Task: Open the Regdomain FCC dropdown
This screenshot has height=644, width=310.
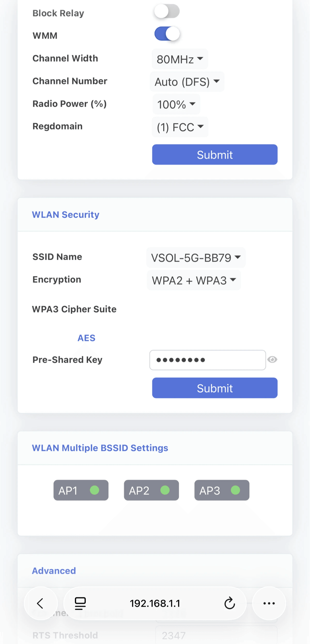Action: point(180,127)
